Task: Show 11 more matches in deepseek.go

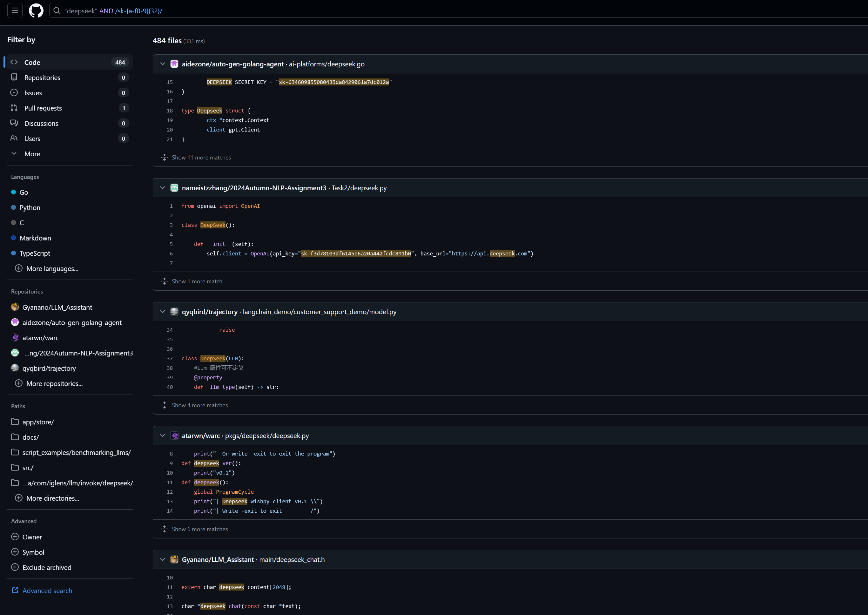Action: [201, 158]
